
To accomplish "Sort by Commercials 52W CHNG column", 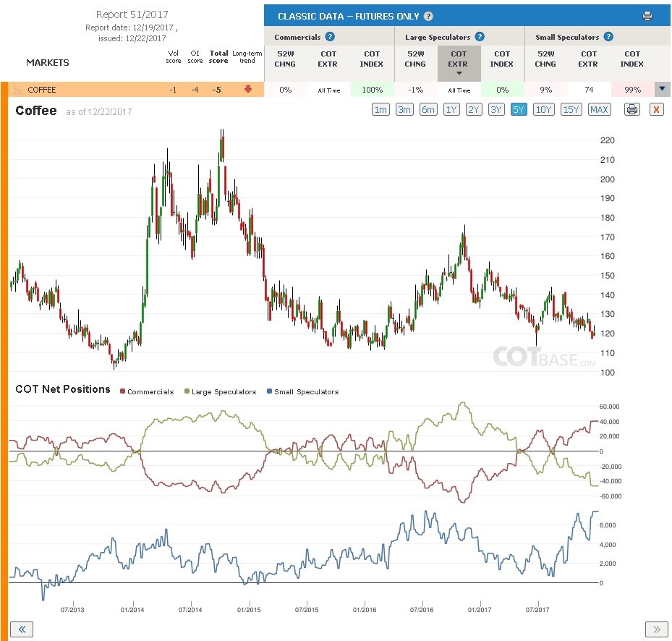I will (x=286, y=59).
